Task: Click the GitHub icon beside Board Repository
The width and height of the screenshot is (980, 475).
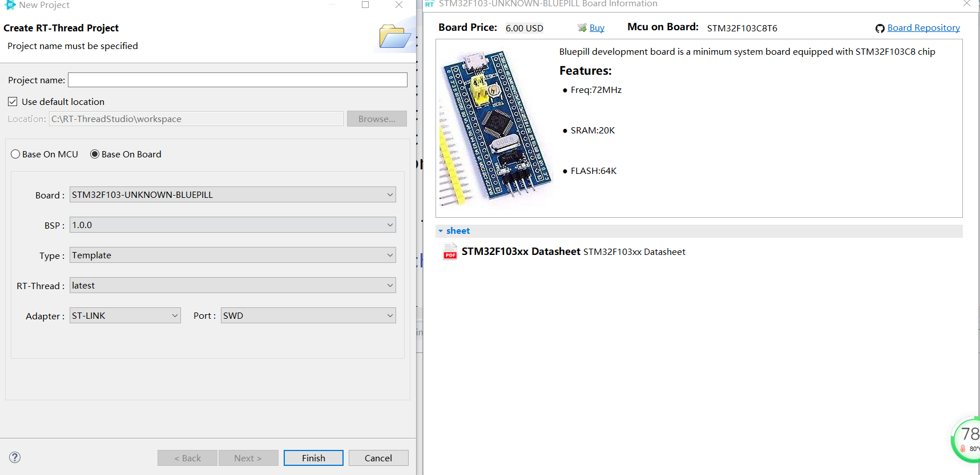Action: (x=880, y=29)
